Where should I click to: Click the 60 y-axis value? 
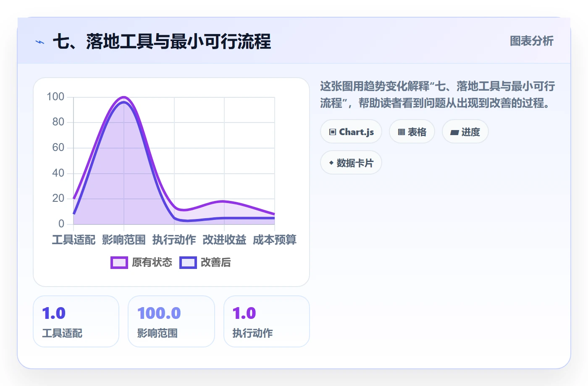58,148
